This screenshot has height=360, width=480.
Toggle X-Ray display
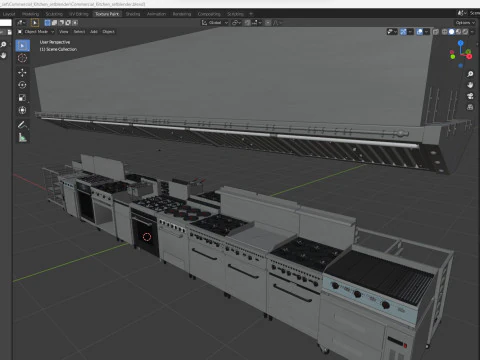(436, 32)
